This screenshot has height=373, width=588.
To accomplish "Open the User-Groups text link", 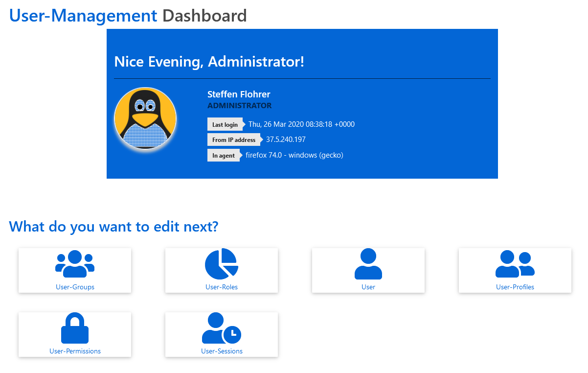I will [x=75, y=287].
